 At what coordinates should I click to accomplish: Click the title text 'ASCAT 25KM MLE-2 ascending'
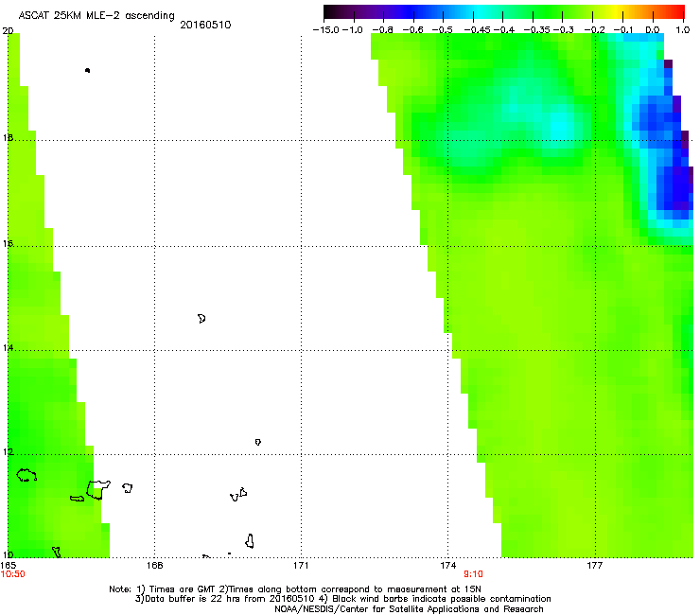96,16
